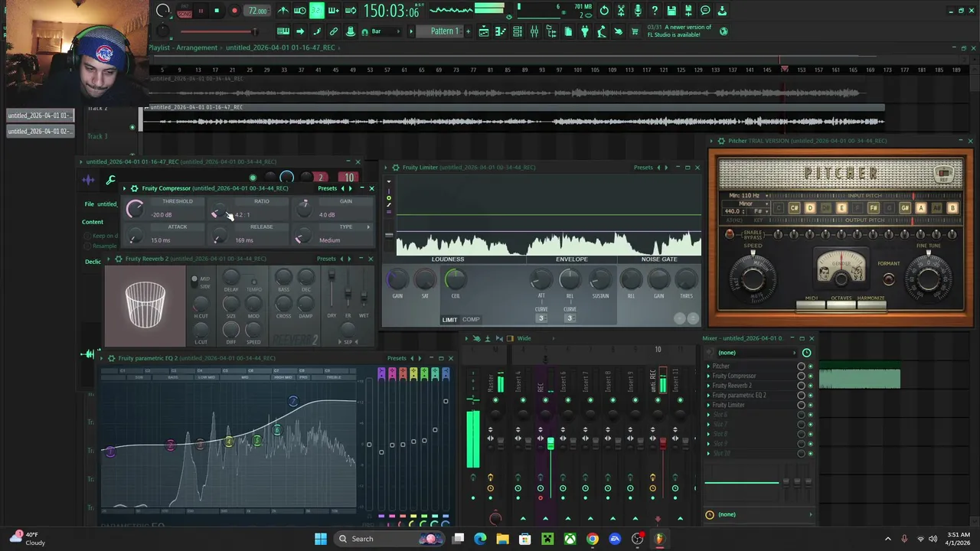Viewport: 980px width, 551px height.
Task: Toggle Pitcher Enable Bypass button
Action: (729, 234)
